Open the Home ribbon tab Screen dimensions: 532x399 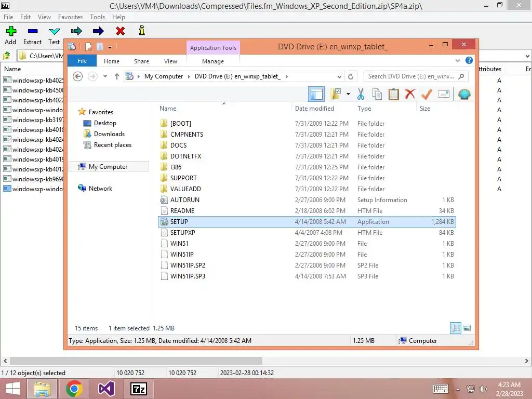pyautogui.click(x=112, y=61)
